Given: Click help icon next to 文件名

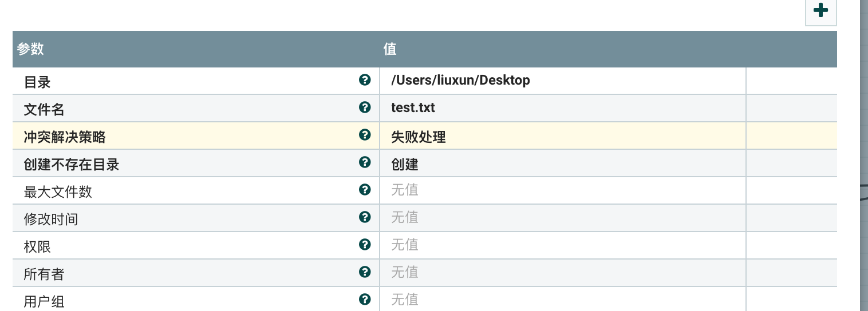Looking at the screenshot, I should click(x=365, y=107).
